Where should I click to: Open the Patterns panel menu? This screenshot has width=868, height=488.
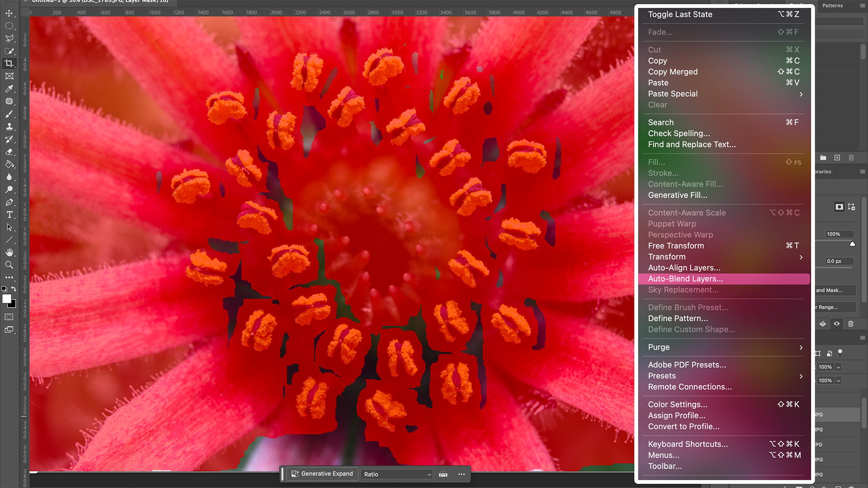862,6
